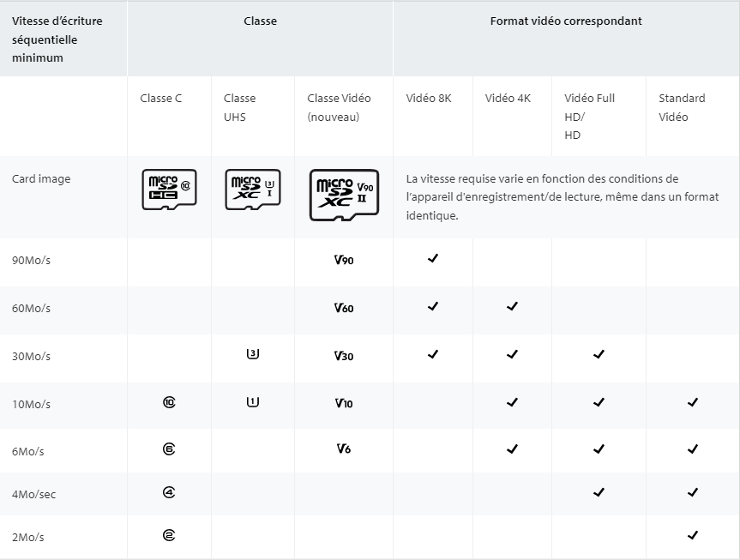740x560 pixels.
Task: Click the V30 video class icon
Action: pos(344,356)
